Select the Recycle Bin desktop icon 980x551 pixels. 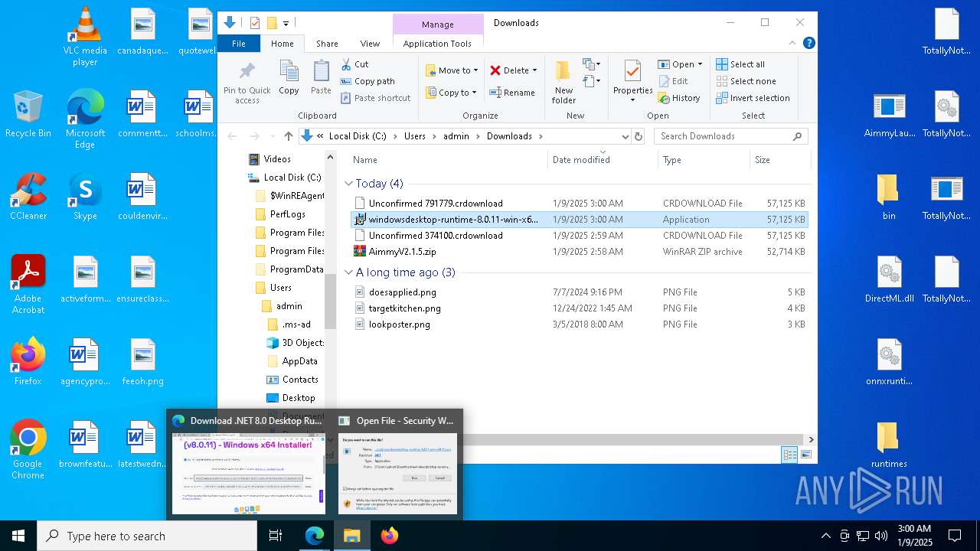[28, 114]
